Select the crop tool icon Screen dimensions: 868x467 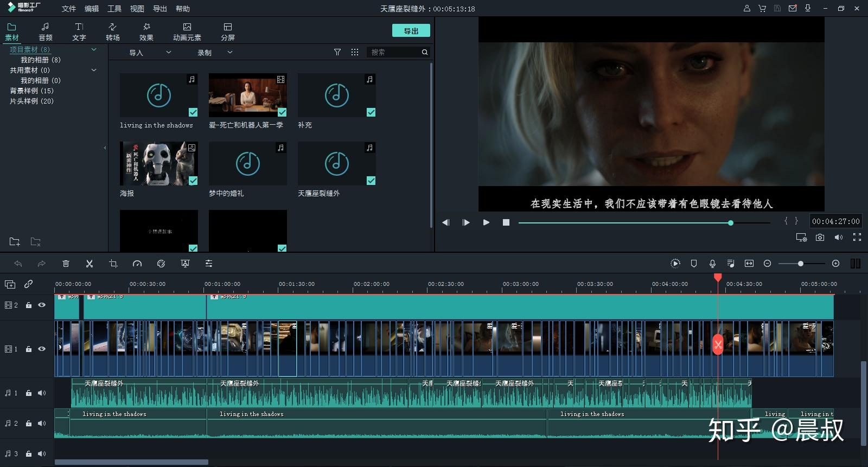[113, 264]
